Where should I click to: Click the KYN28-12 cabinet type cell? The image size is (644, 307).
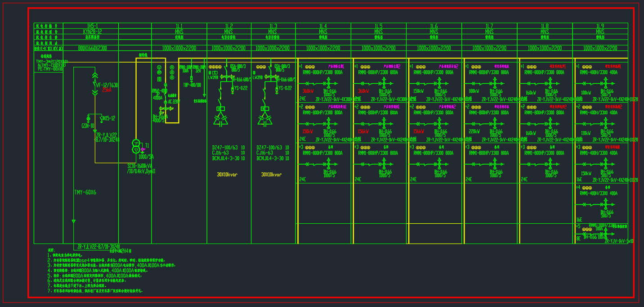(x=93, y=32)
